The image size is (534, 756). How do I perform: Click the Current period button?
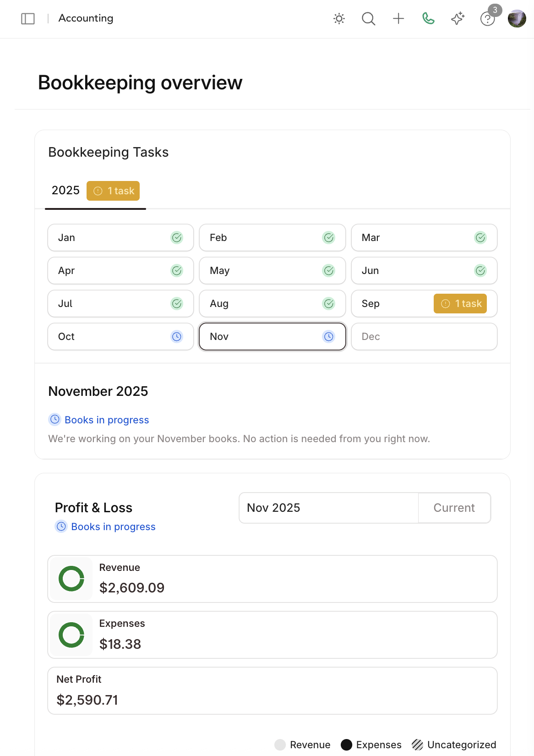point(454,508)
